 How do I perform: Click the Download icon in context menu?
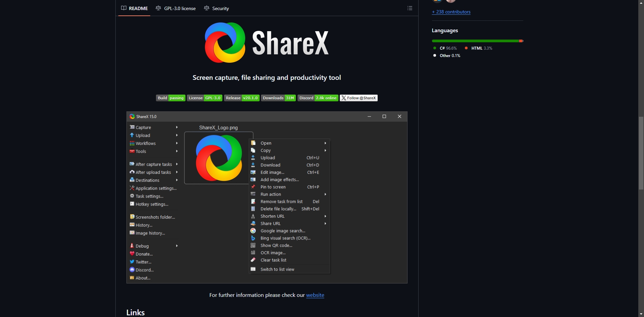[253, 165]
